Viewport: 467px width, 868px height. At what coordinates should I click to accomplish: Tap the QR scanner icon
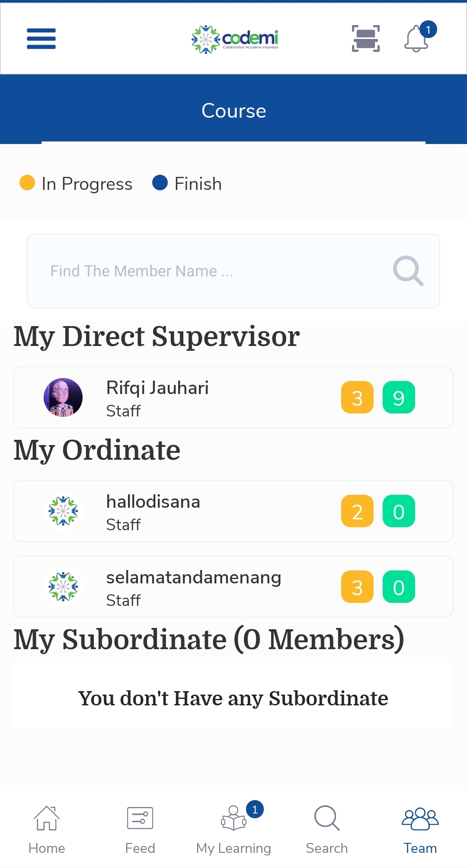coord(366,38)
